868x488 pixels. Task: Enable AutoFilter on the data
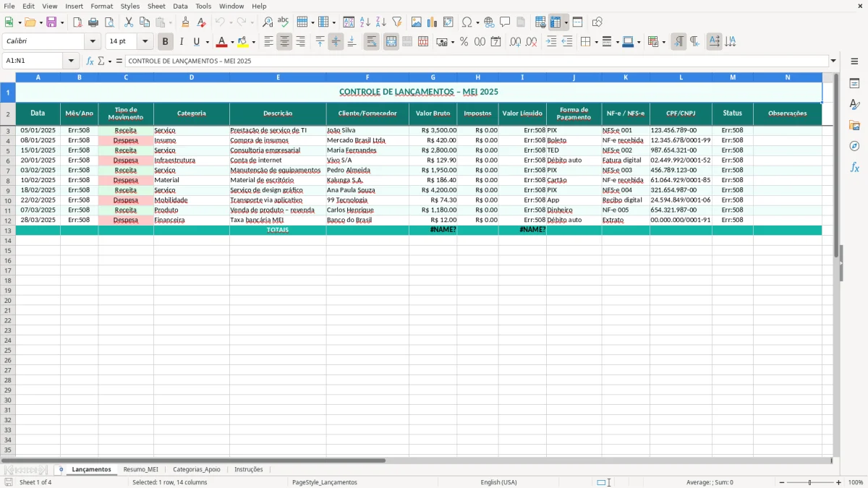396,22
